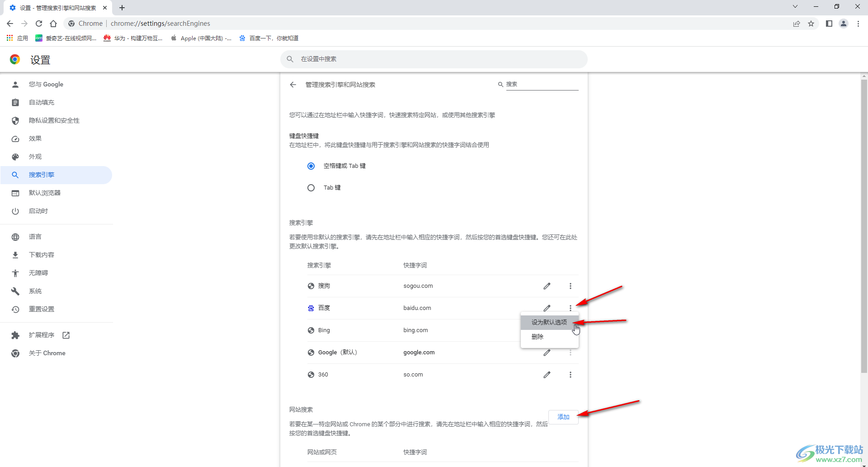Share this page icon in address bar
Viewport: 868px width, 467px height.
point(797,24)
